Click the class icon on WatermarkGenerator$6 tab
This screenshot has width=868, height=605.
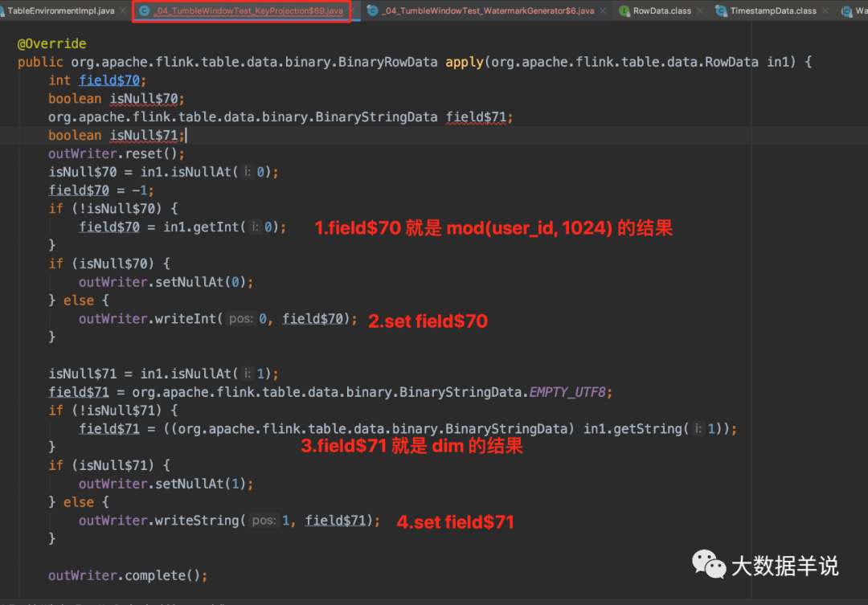[371, 11]
